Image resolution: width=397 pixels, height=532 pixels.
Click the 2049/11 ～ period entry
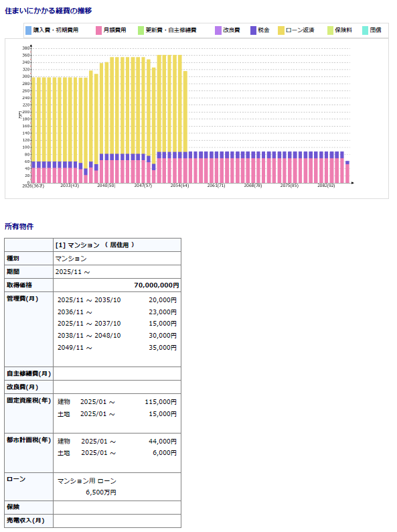pyautogui.click(x=75, y=348)
